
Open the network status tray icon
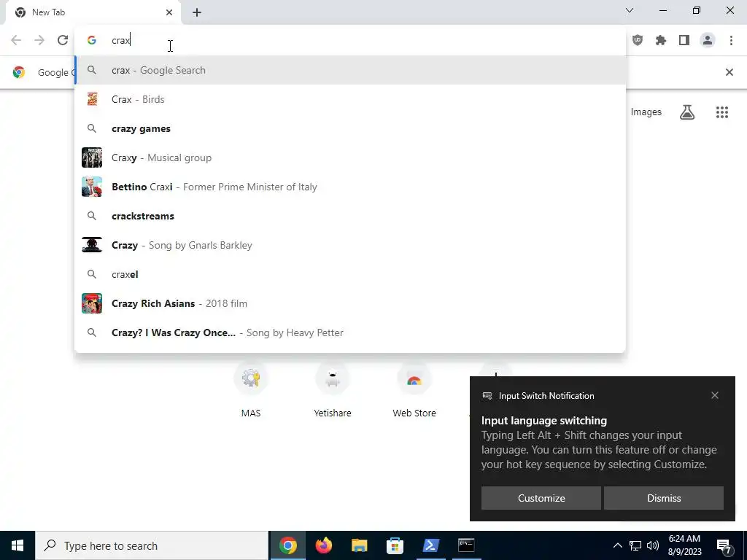click(x=635, y=545)
